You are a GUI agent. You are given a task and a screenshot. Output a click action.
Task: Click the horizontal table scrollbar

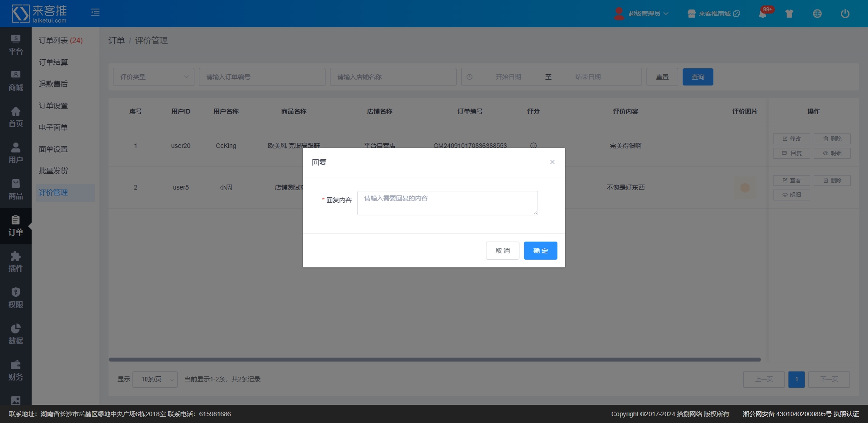coord(434,360)
